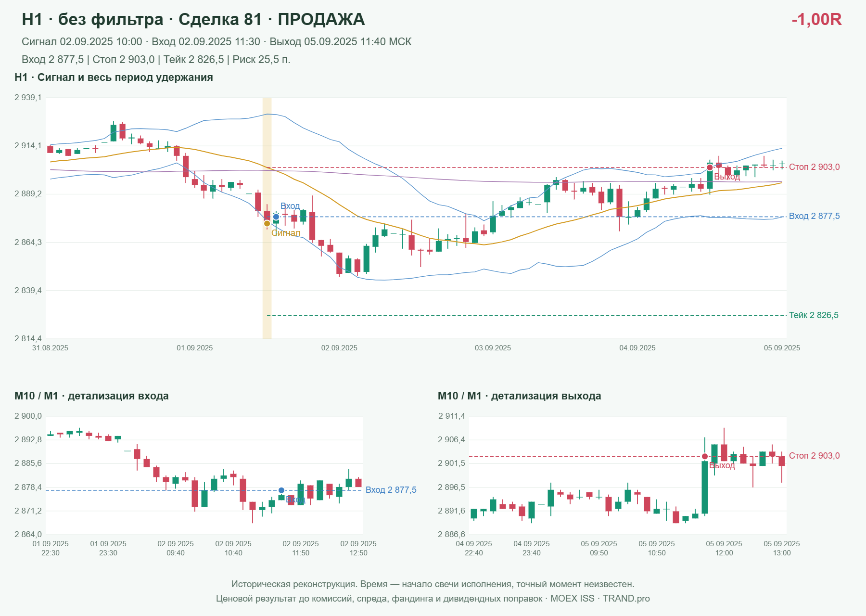866x616 pixels.
Task: Click the 2 864,3 price axis label
Action: [x=28, y=242]
